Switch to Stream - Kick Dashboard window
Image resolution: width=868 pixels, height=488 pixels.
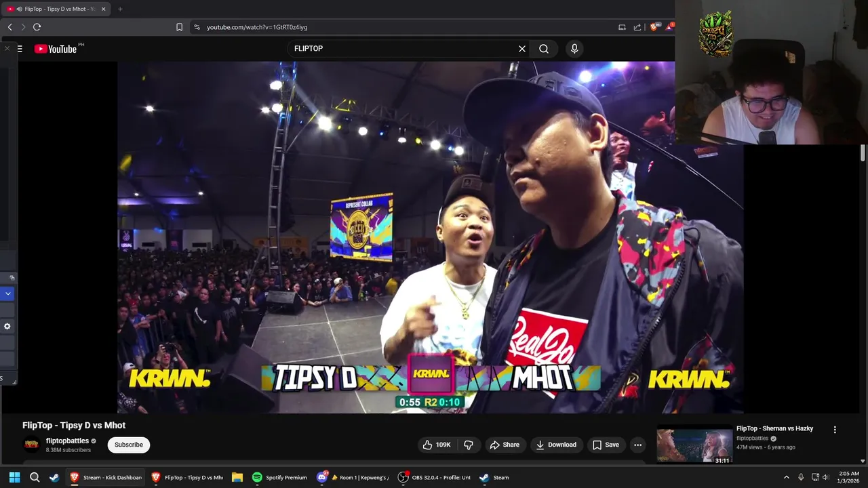click(x=106, y=477)
